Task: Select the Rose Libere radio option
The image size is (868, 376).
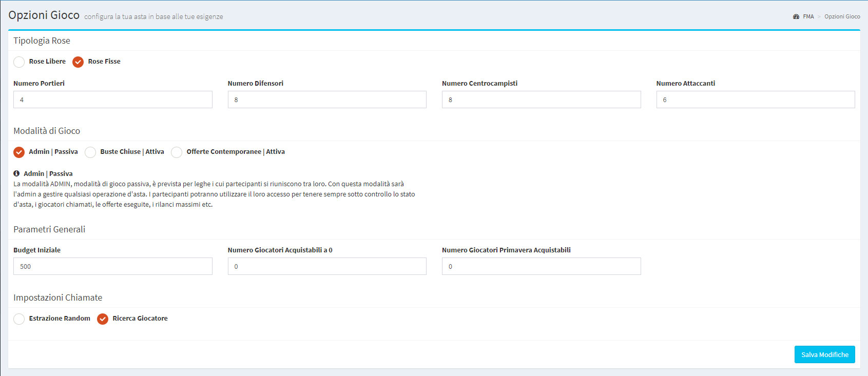Action: tap(19, 62)
